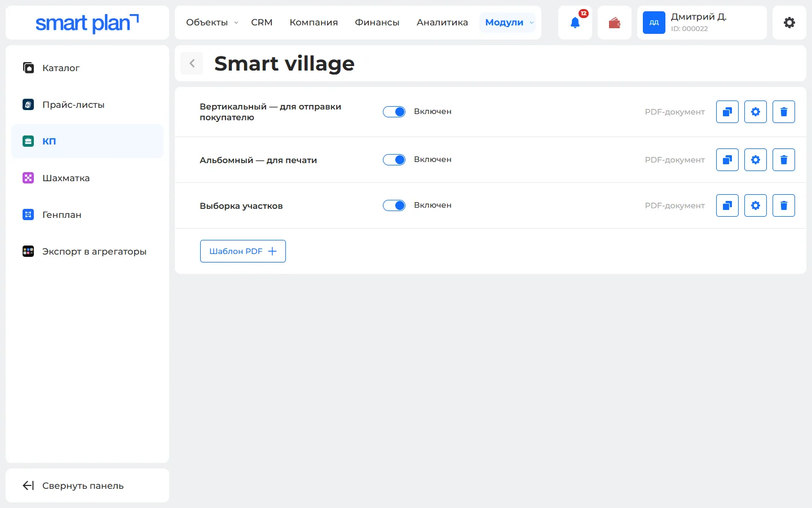The width and height of the screenshot is (812, 508).
Task: Click the Каталог sidebar icon
Action: point(28,68)
